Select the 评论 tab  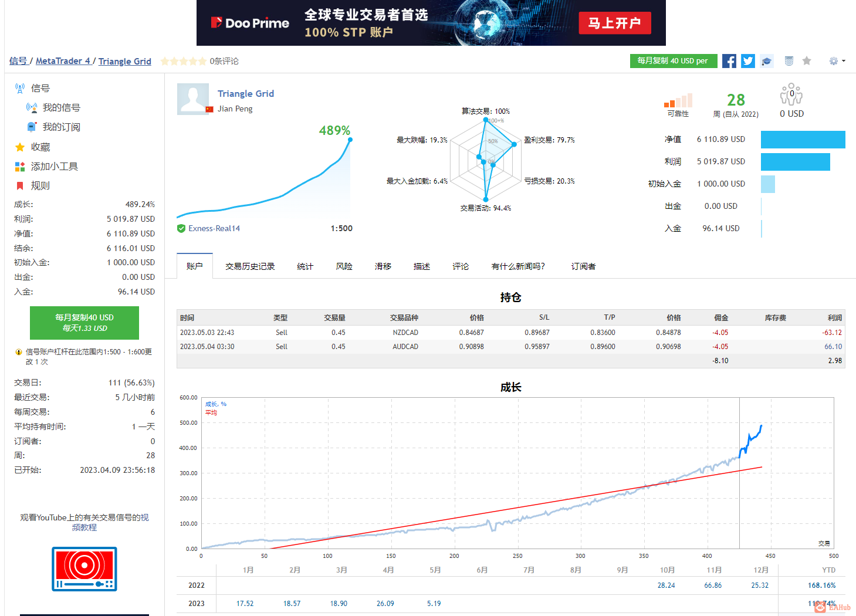(x=461, y=266)
